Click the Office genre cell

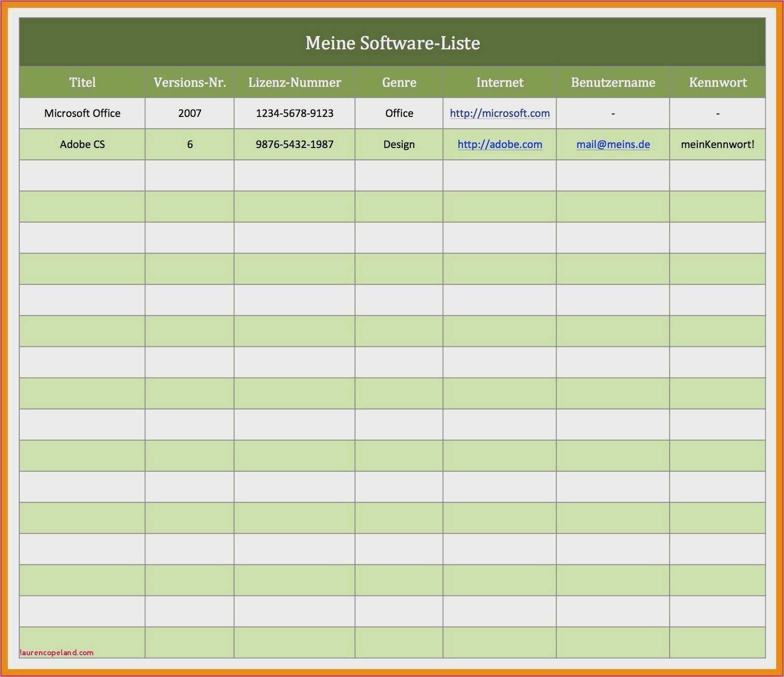(399, 113)
